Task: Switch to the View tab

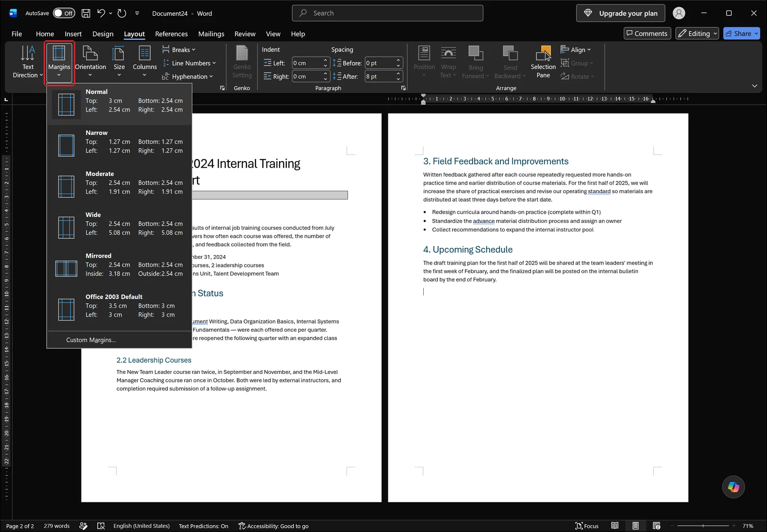Action: [273, 34]
